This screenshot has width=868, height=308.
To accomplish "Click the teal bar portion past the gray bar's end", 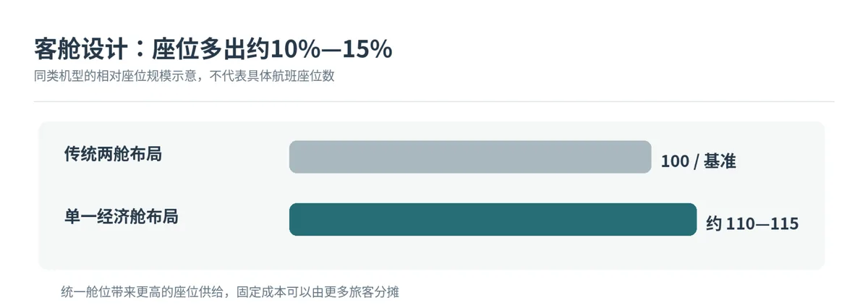I will pos(674,220).
